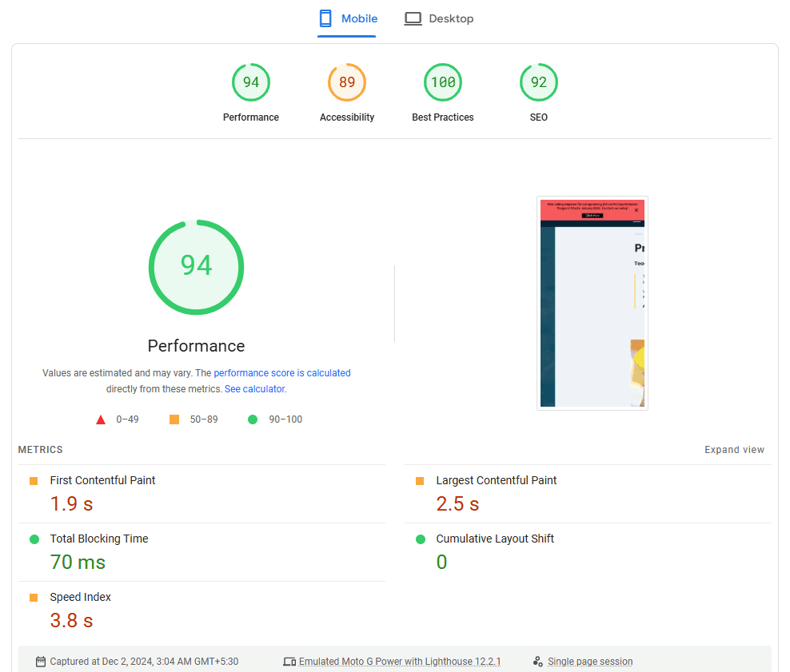Click the Emulated Moto G Power text
This screenshot has height=672, width=790.
pos(400,662)
